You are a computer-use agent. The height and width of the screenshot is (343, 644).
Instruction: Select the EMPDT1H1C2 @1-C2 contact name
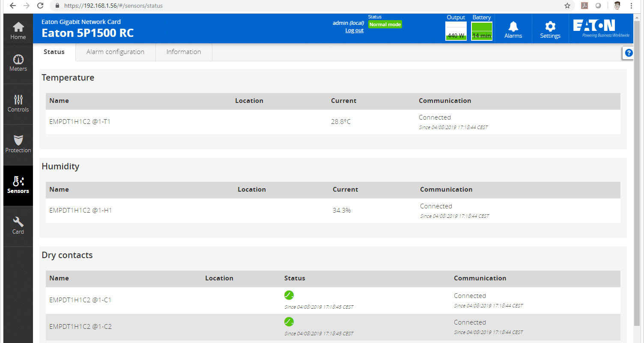[x=80, y=327]
